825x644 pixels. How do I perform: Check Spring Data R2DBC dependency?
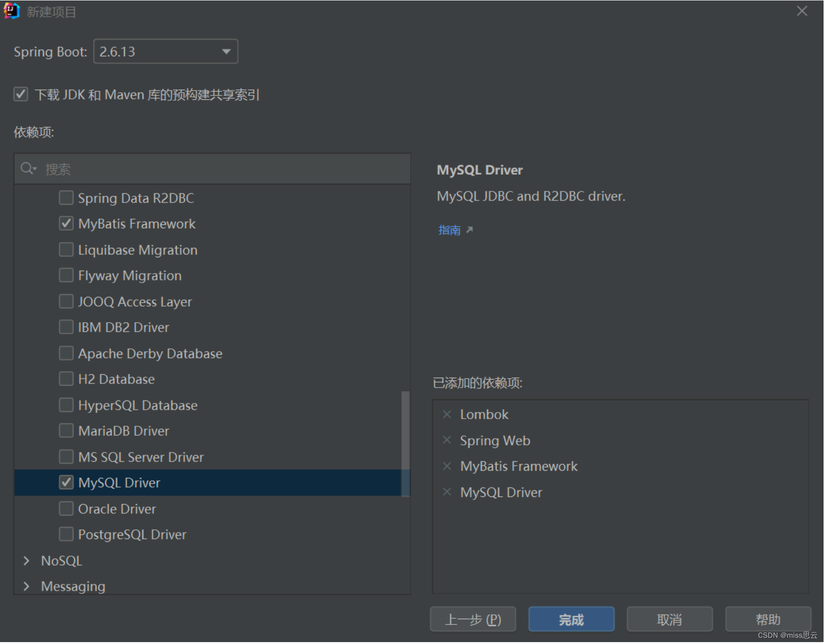[x=66, y=198]
